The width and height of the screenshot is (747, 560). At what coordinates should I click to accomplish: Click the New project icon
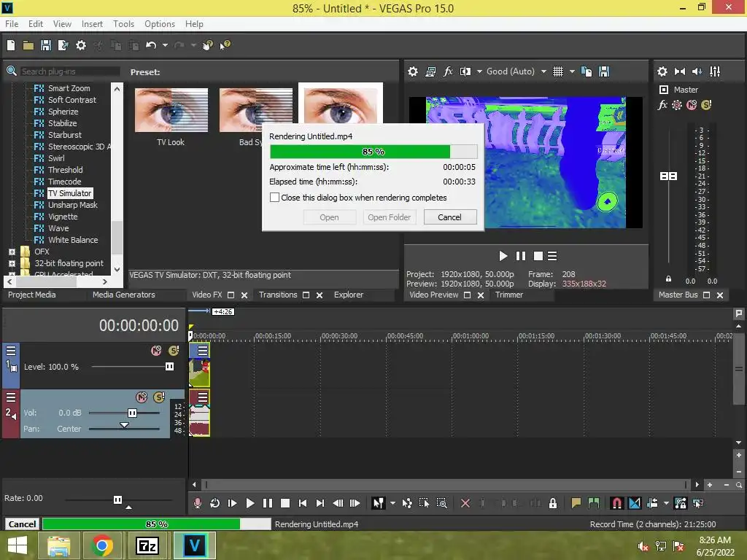pos(11,45)
